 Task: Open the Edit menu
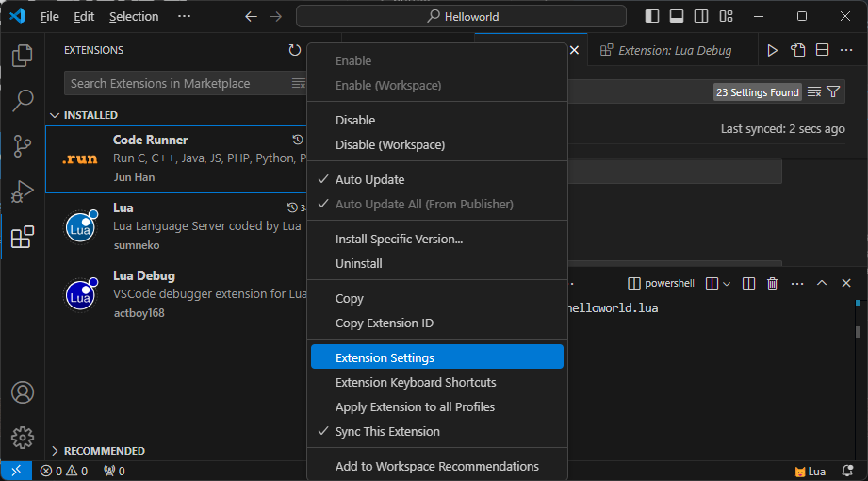(84, 17)
